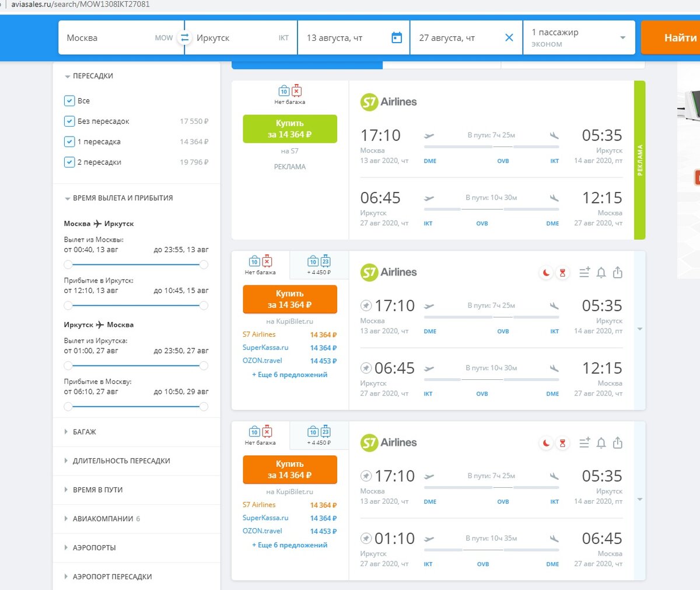The height and width of the screenshot is (590, 700).
Task: Click the 27 августа return date field
Action: (466, 38)
